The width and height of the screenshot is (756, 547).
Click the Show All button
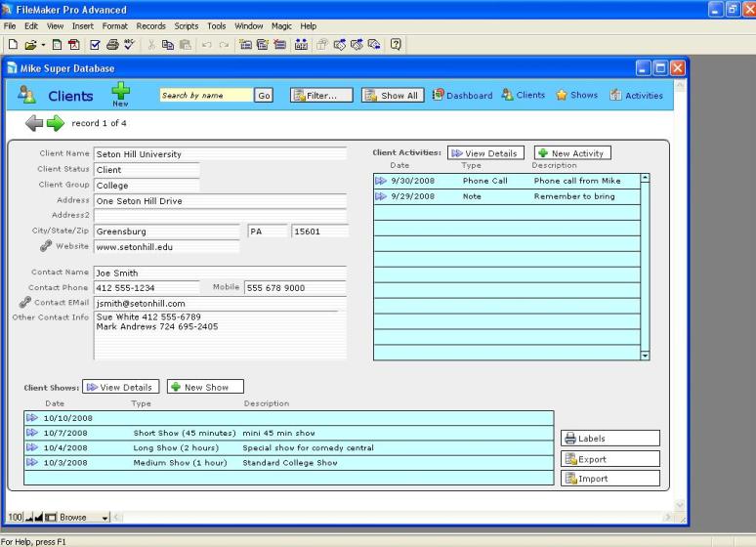[x=393, y=96]
